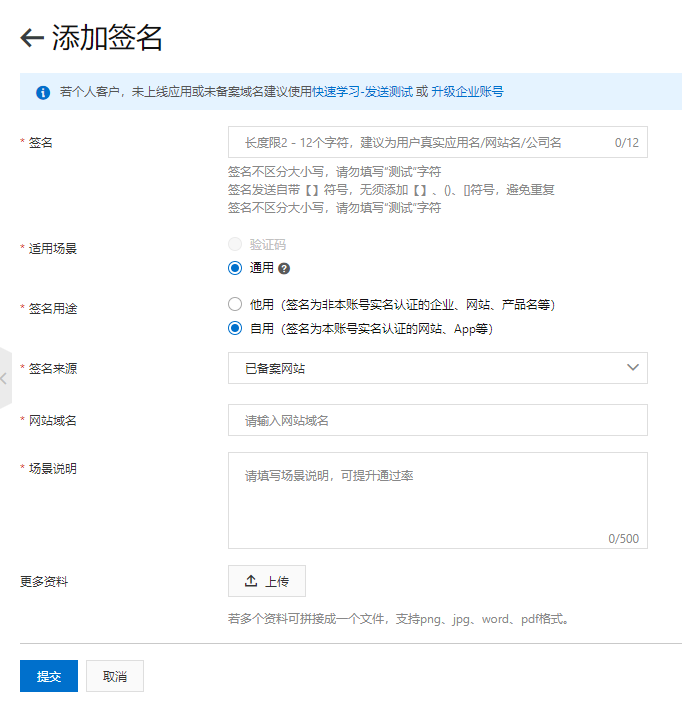This screenshot has width=682, height=725.
Task: Open the 签名来源 dropdown showing 已备案网站
Action: tap(437, 368)
